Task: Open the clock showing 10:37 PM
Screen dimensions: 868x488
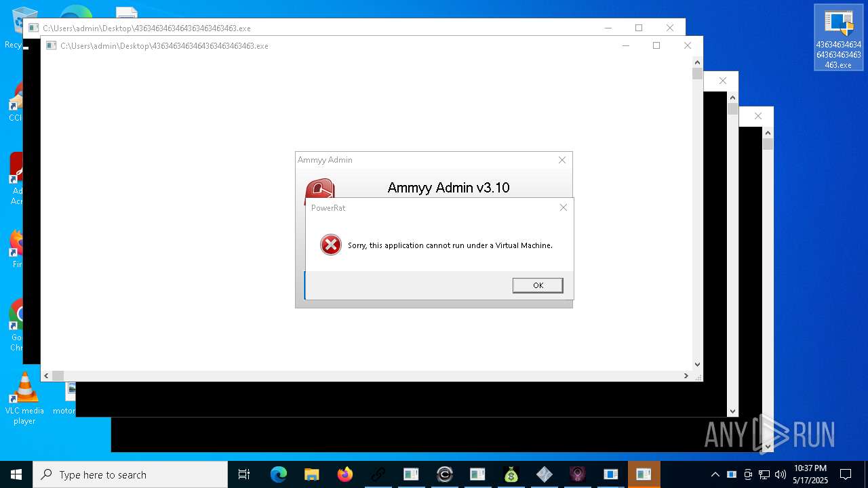Action: (x=810, y=474)
